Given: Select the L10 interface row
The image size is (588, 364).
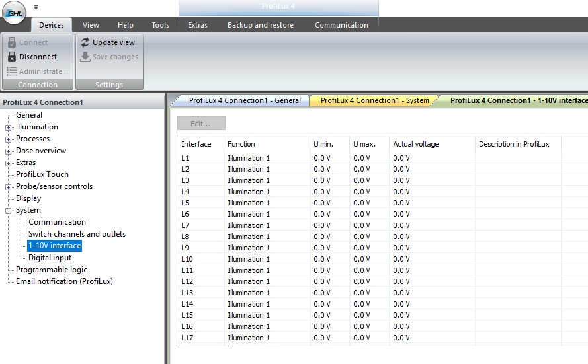Looking at the screenshot, I should [382, 259].
